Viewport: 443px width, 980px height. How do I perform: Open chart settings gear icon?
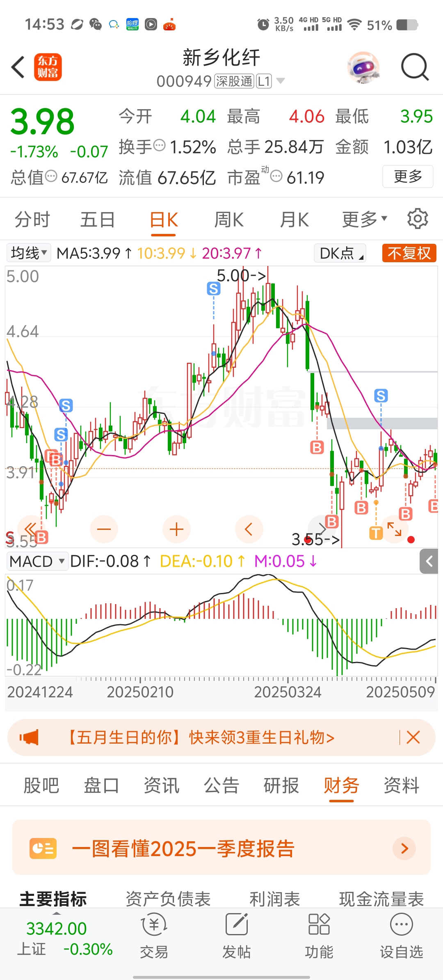click(418, 219)
